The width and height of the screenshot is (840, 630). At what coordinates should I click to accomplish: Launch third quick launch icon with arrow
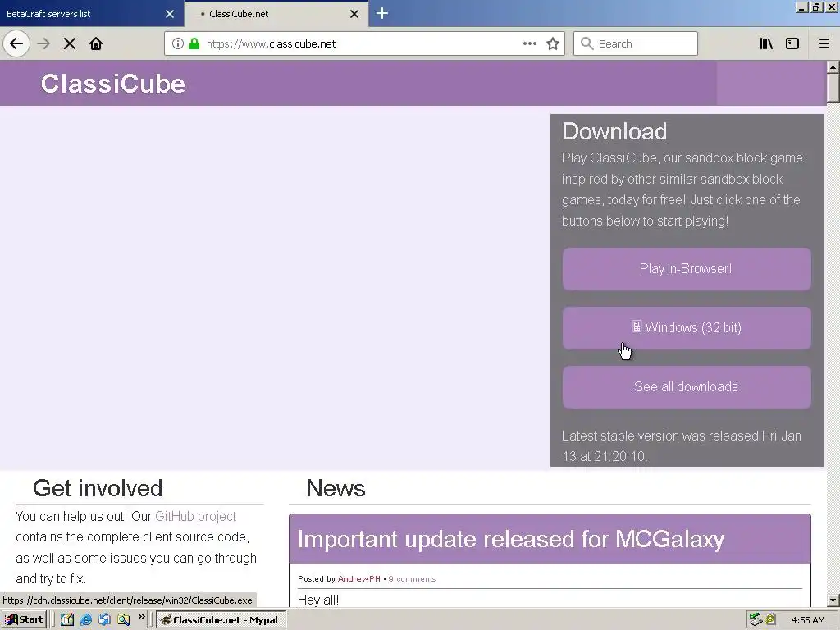104,620
